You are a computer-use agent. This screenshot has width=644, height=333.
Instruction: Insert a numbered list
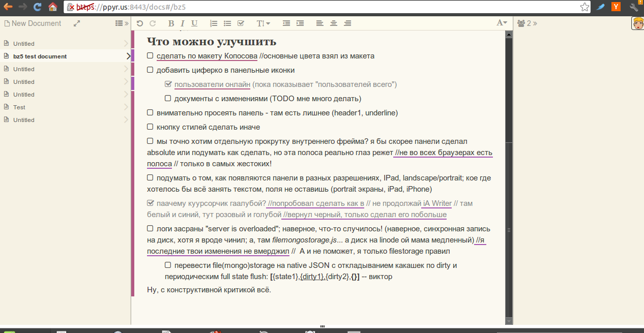point(214,23)
